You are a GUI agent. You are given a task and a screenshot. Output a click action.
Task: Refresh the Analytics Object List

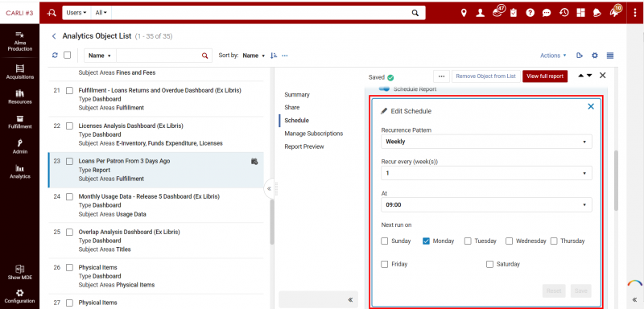click(55, 56)
